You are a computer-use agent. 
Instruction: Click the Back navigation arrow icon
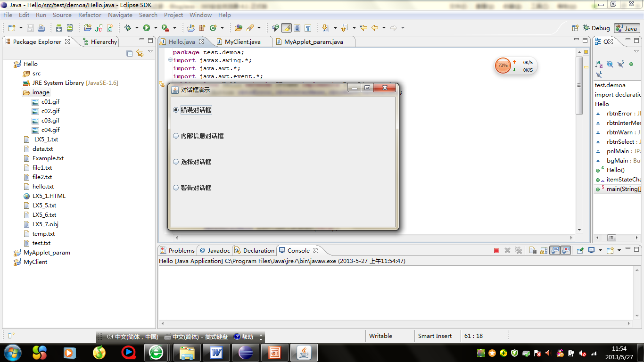[375, 28]
